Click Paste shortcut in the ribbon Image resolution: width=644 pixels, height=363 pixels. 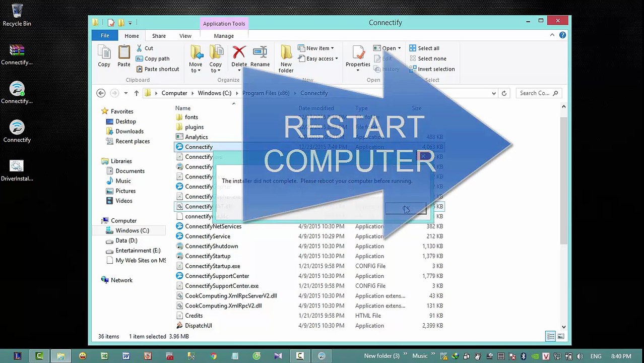pyautogui.click(x=157, y=69)
